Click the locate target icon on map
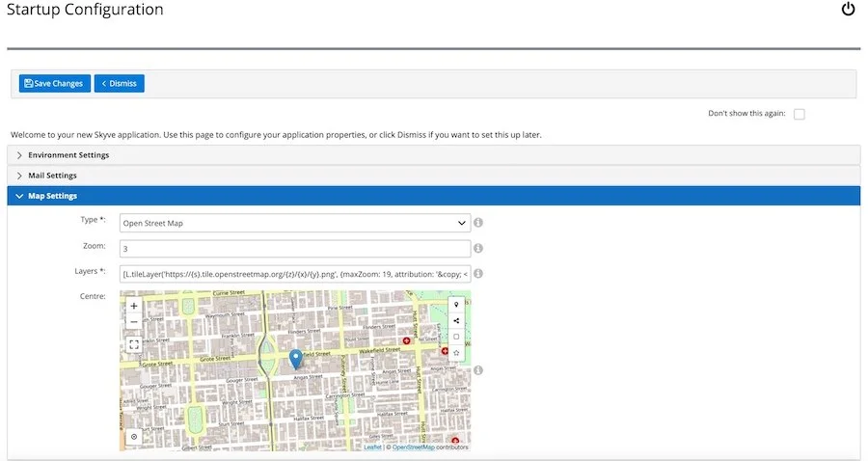This screenshot has width=868, height=461. pos(134,437)
